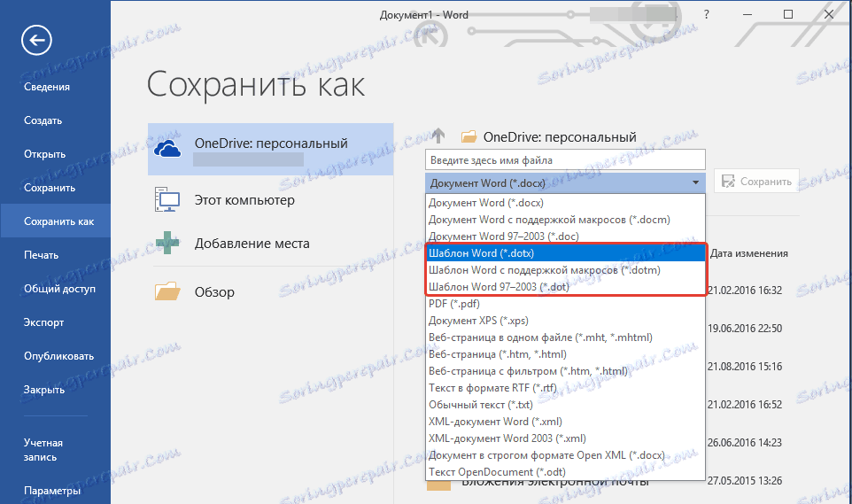
Task: Click Сохранить in the left sidebar
Action: click(x=50, y=188)
